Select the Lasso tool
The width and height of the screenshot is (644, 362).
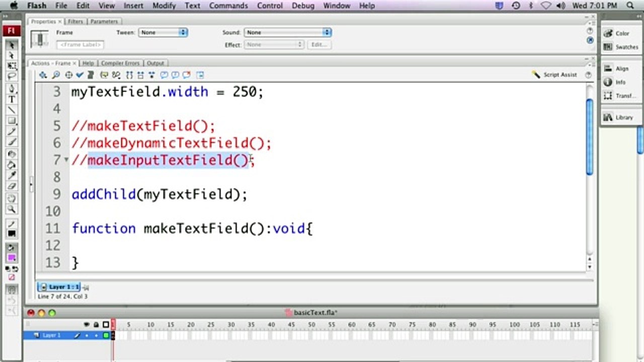coord(12,76)
